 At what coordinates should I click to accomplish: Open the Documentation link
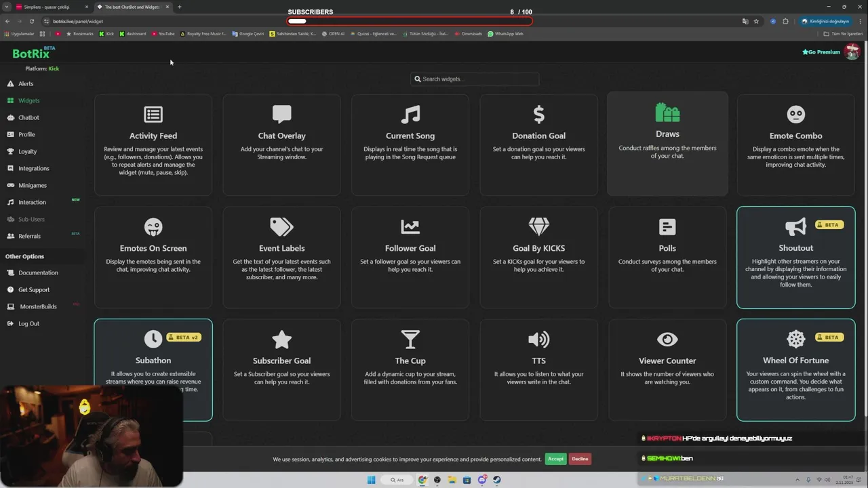38,273
